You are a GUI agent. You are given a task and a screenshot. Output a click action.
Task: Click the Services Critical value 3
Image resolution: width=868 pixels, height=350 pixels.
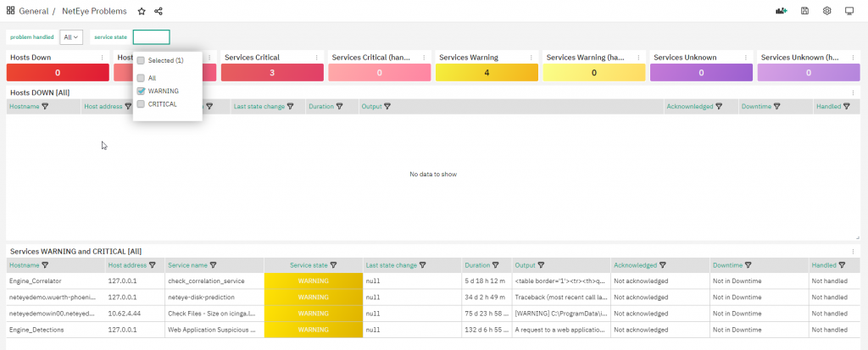point(272,73)
